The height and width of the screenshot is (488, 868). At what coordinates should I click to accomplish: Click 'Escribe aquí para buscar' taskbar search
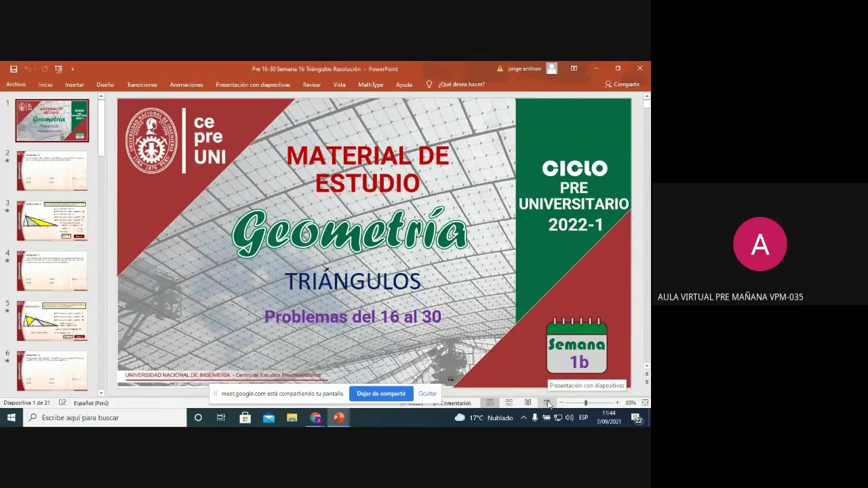click(x=105, y=418)
